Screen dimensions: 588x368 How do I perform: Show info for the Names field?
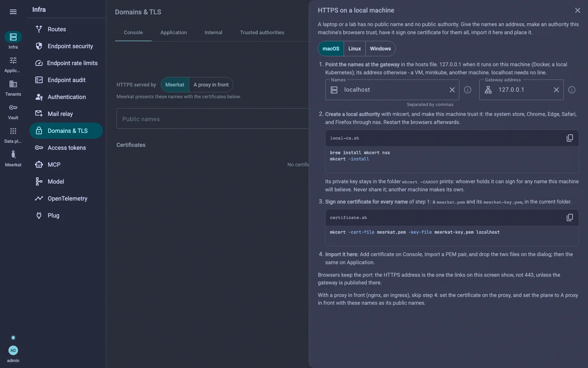467,90
